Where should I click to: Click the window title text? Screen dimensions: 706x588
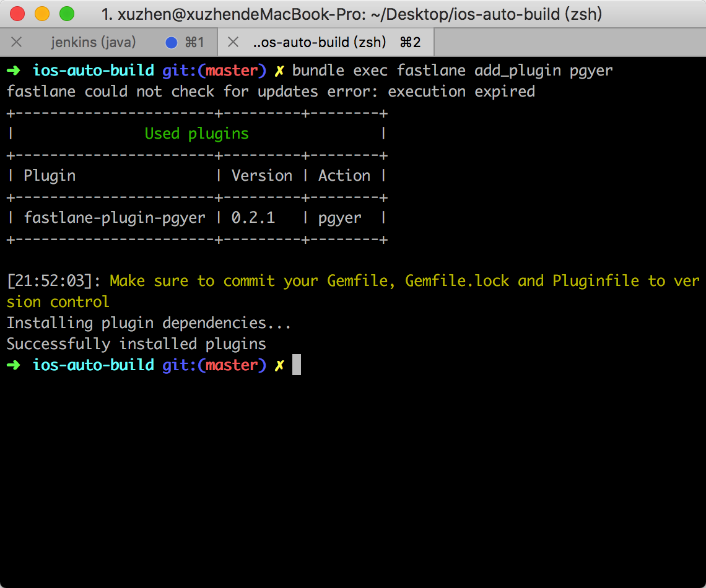(x=352, y=14)
